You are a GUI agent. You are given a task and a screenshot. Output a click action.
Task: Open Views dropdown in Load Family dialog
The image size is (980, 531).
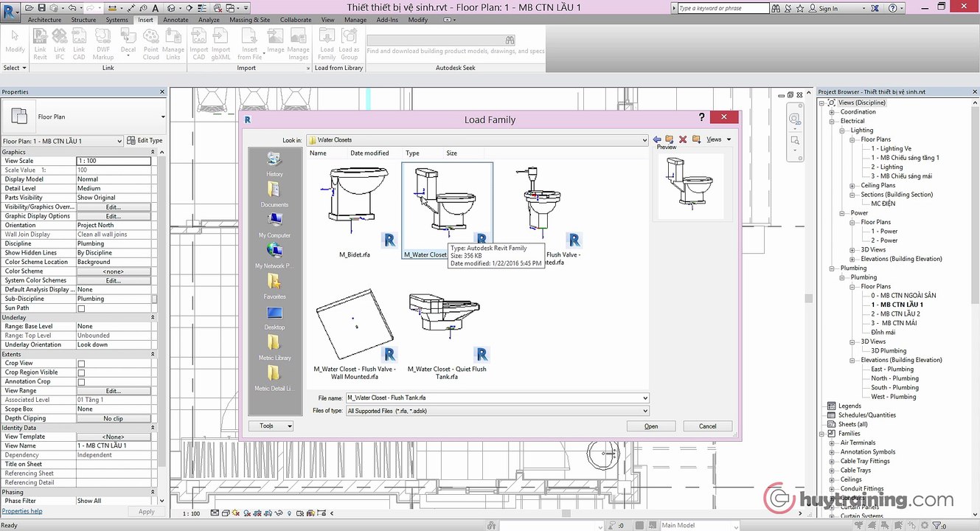[717, 139]
